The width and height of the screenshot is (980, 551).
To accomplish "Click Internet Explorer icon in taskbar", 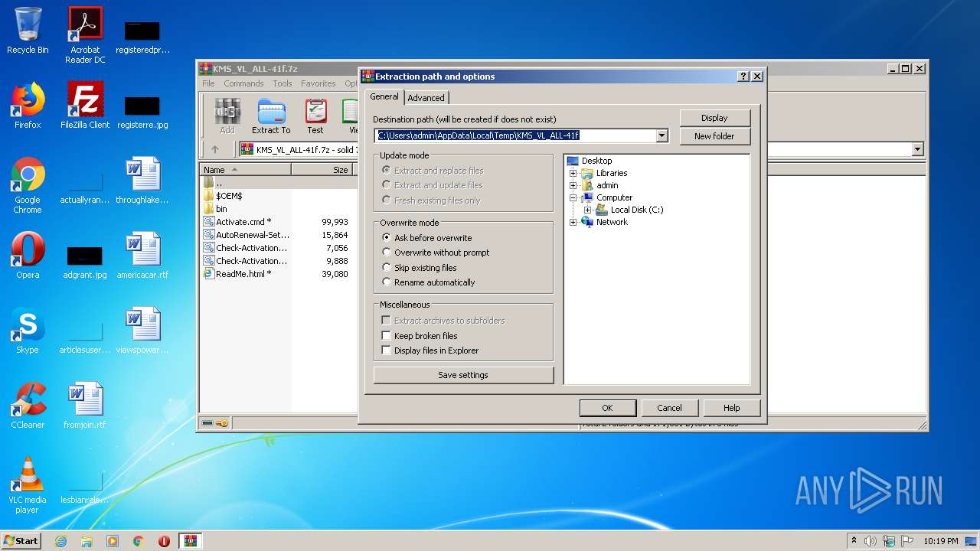I will pyautogui.click(x=60, y=541).
